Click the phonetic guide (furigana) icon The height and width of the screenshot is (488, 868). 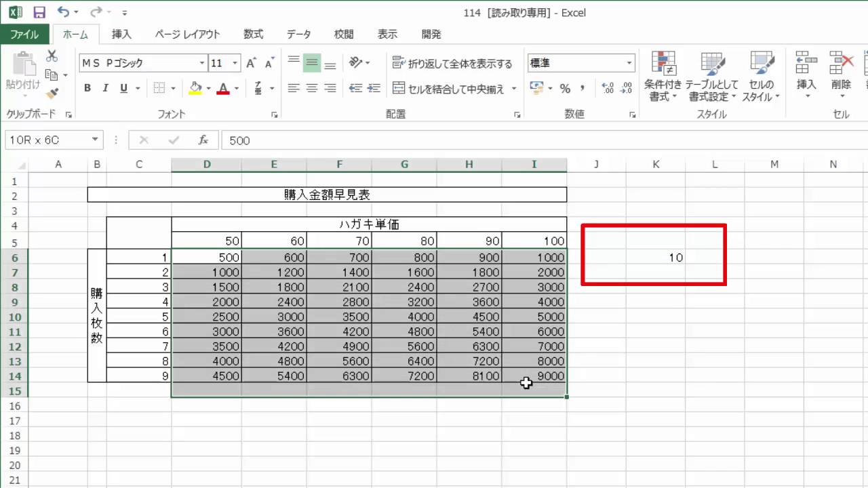(258, 88)
